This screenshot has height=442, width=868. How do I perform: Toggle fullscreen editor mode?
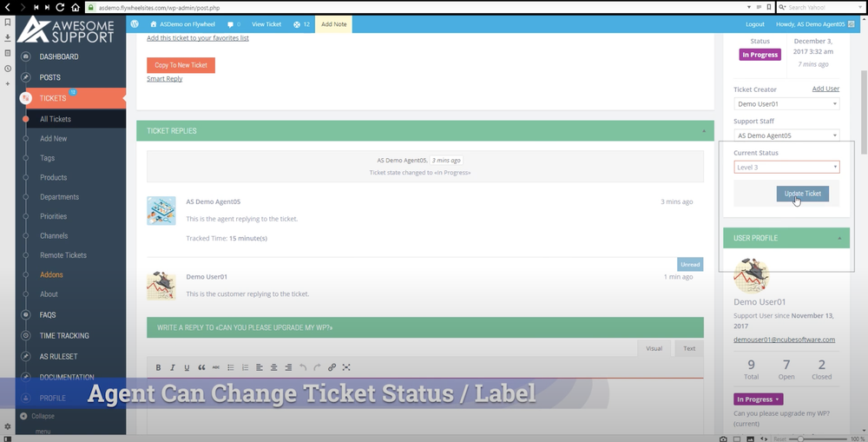coord(346,367)
